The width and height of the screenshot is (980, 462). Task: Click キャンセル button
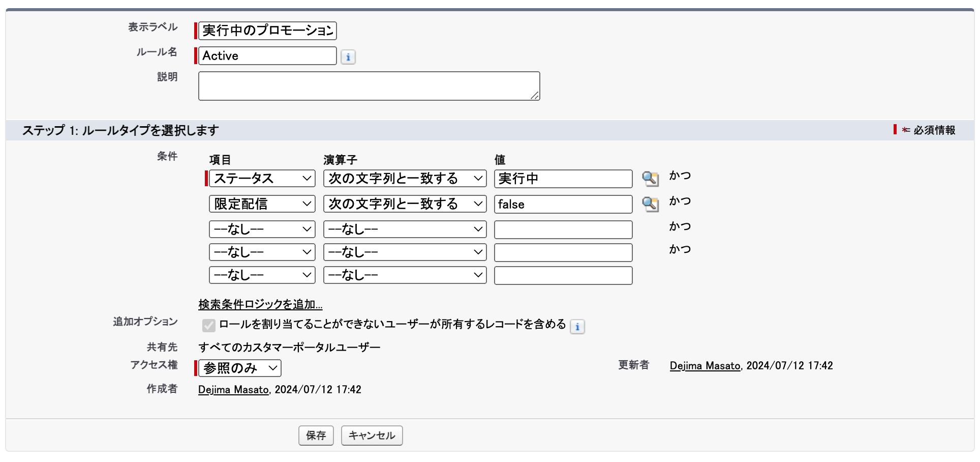[372, 436]
